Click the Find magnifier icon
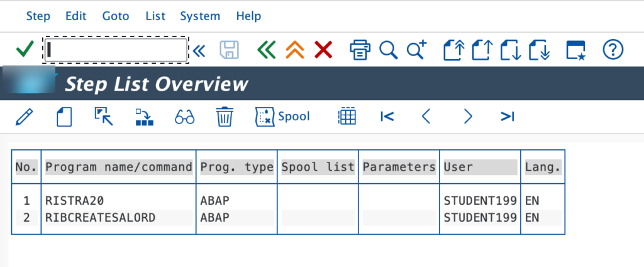Image resolution: width=644 pixels, height=267 pixels. (388, 50)
